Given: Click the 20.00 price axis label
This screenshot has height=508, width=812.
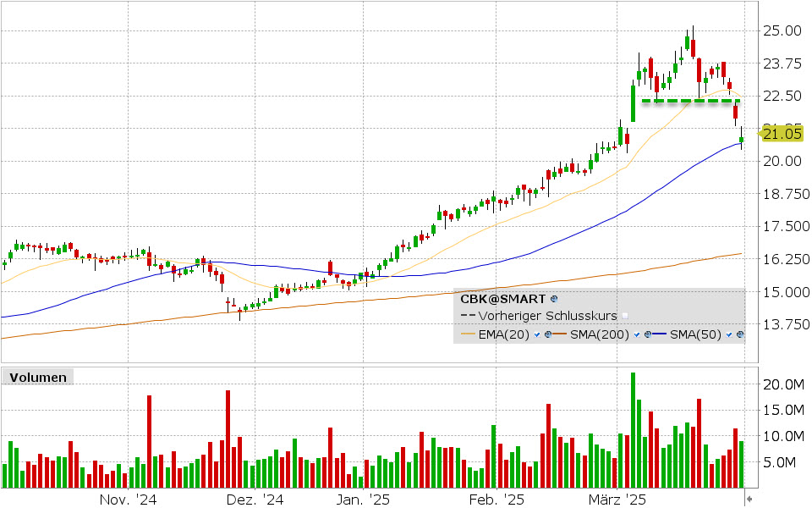Looking at the screenshot, I should pyautogui.click(x=782, y=161).
